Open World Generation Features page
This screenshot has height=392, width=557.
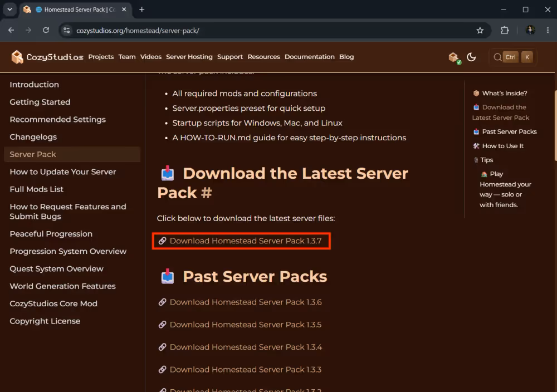click(x=62, y=286)
